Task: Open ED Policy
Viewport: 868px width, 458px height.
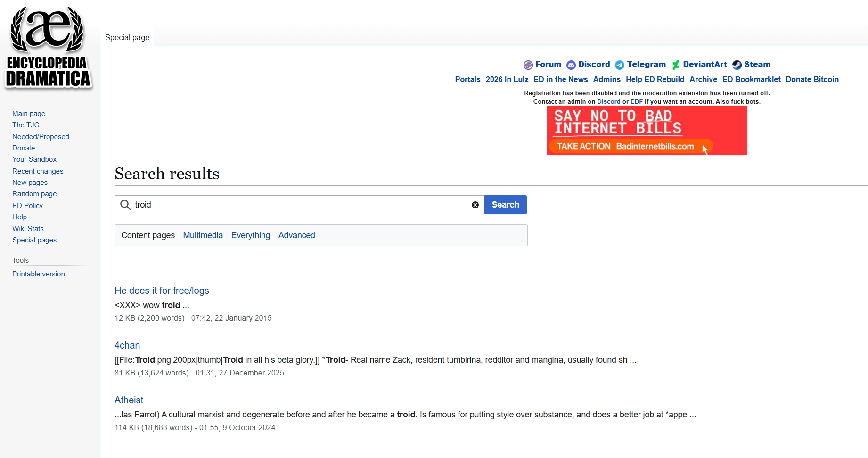Action: click(27, 206)
